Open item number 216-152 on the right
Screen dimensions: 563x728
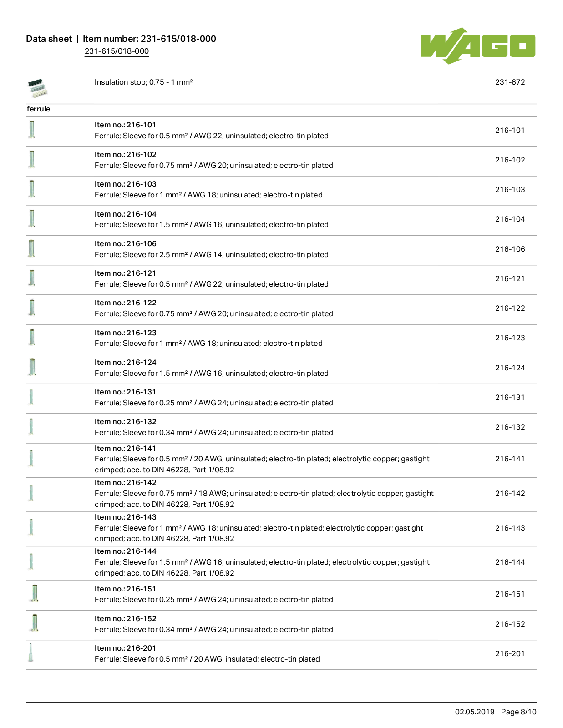[510, 624]
